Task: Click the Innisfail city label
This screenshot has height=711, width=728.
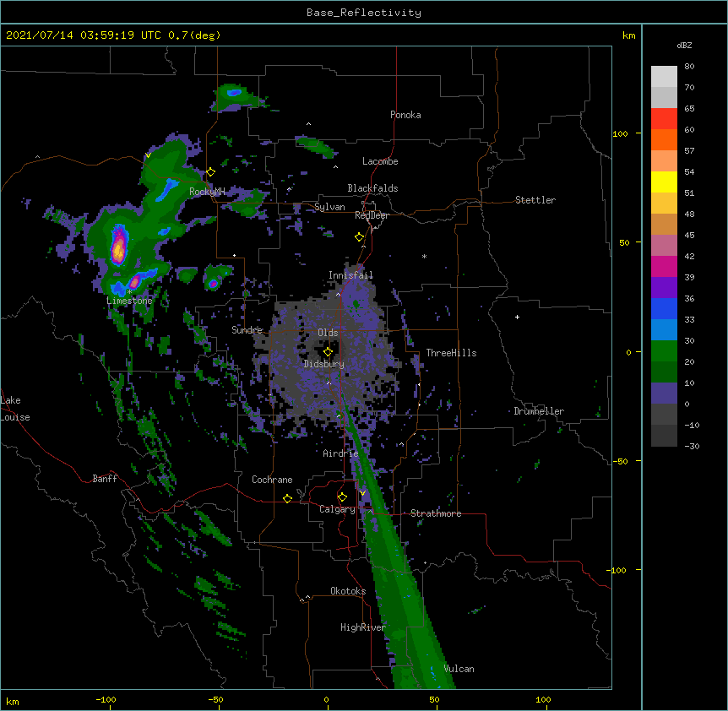Action: point(350,275)
